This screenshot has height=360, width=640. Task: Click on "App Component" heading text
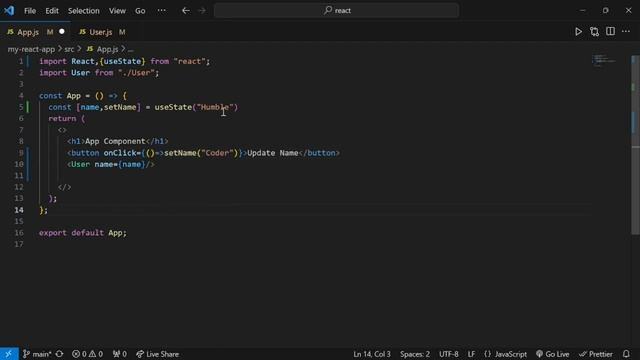[x=115, y=141]
